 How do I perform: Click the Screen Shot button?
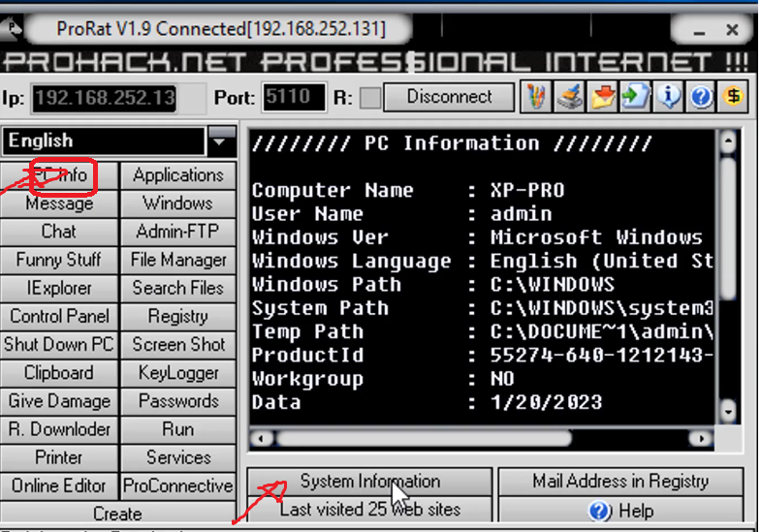coord(178,345)
